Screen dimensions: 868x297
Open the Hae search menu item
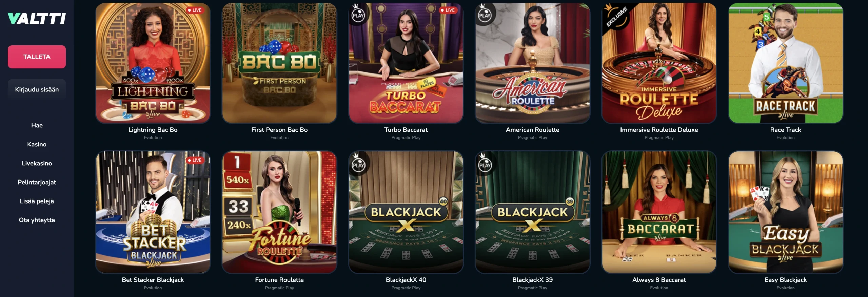[x=37, y=125]
